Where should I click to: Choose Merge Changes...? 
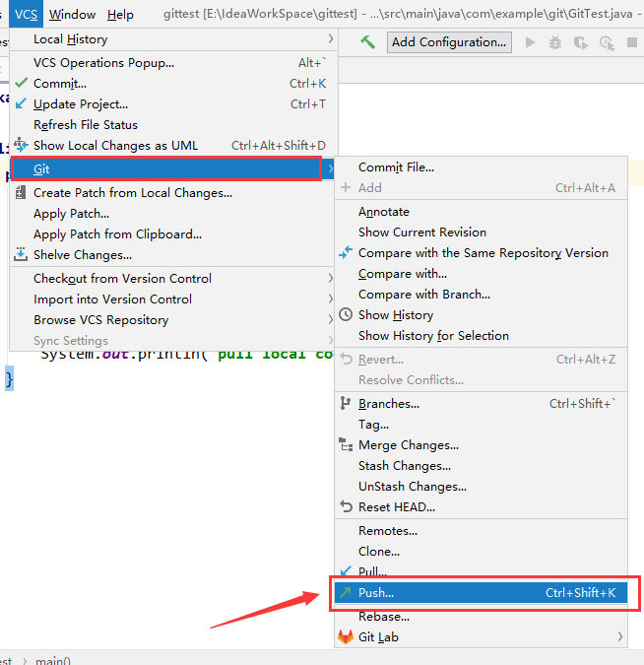pyautogui.click(x=481, y=445)
